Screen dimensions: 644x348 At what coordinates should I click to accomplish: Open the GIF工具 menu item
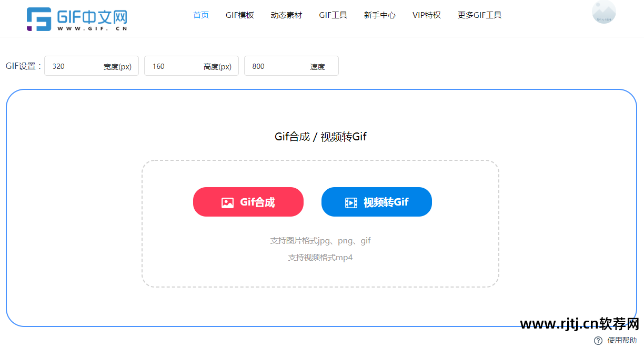(x=333, y=15)
